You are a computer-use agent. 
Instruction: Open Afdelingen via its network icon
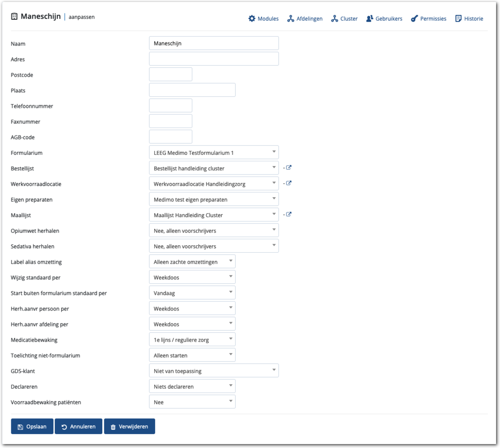291,19
